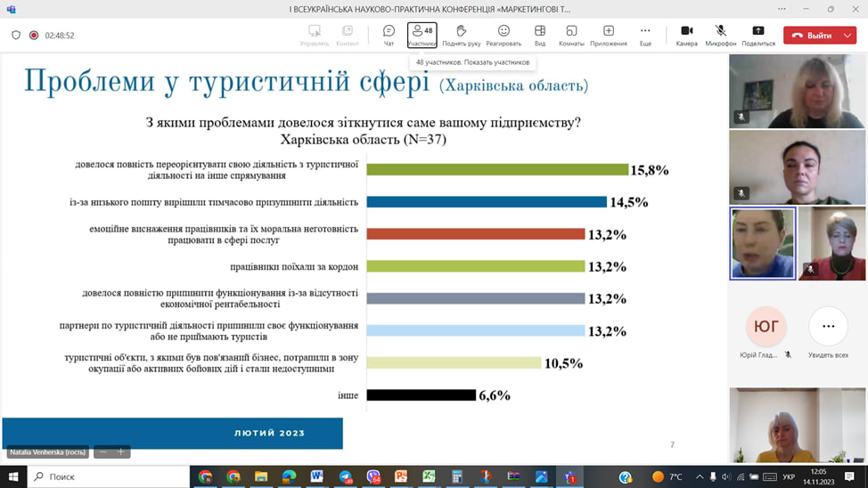This screenshot has height=488, width=868.
Task: Unmute the Microphone
Action: [720, 36]
